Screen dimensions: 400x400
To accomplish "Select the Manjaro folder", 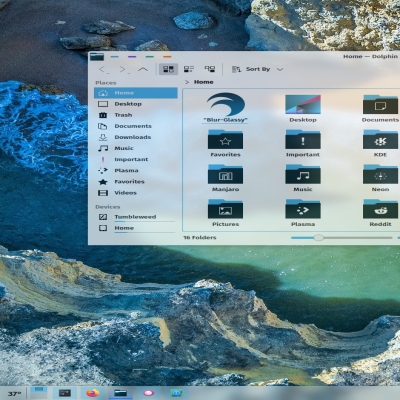I will coord(226,178).
